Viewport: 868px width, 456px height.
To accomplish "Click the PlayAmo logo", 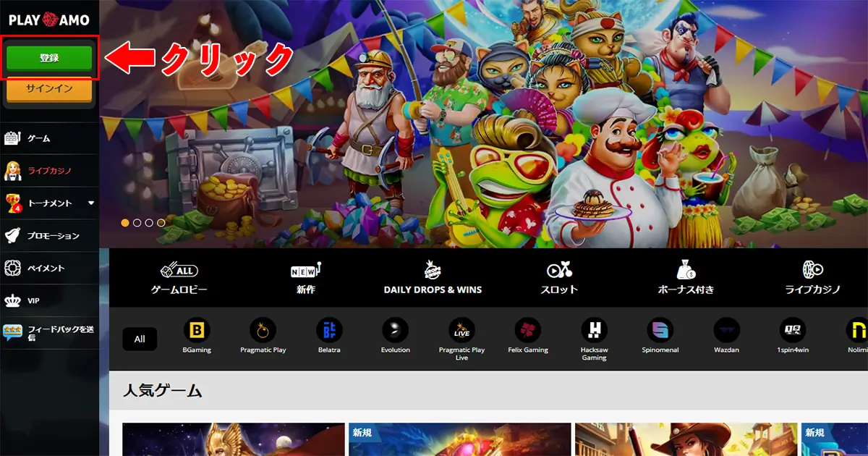I will (x=49, y=19).
